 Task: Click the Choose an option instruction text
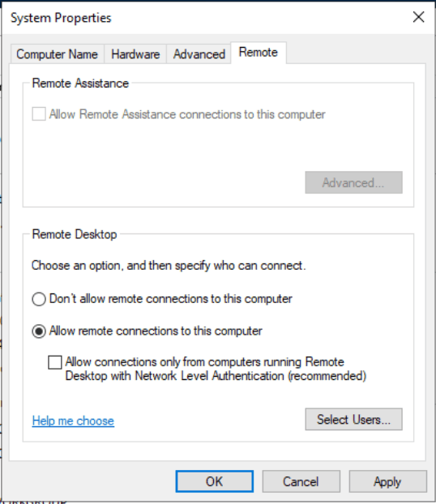click(x=169, y=266)
